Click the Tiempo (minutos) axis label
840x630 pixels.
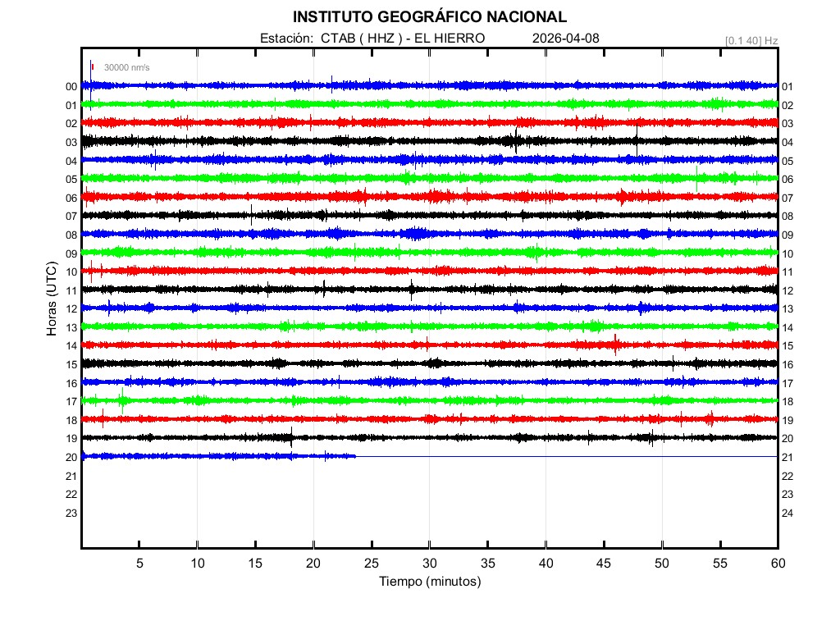(x=429, y=582)
